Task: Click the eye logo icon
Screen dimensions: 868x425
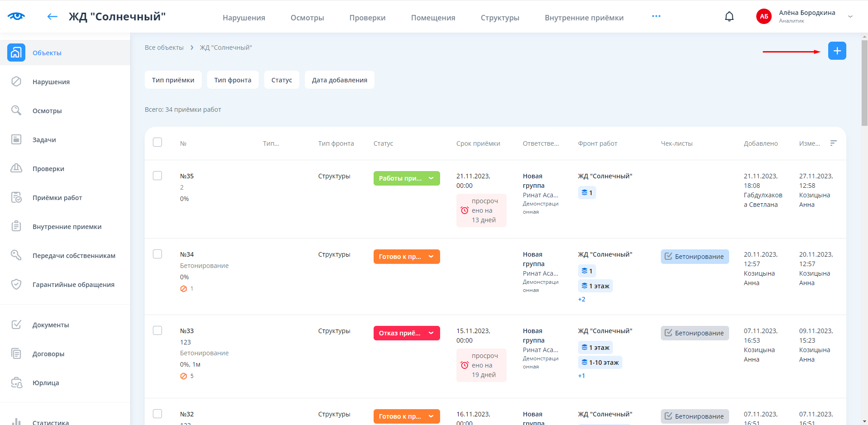Action: [x=16, y=16]
